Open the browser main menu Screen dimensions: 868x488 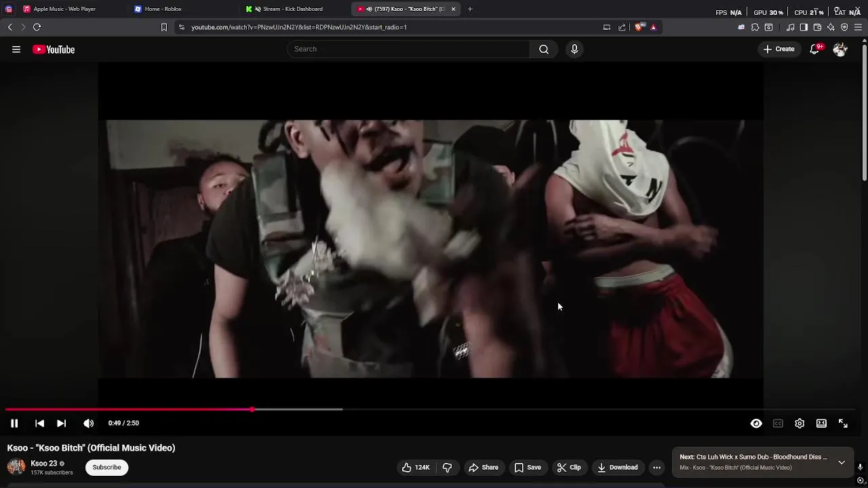858,27
